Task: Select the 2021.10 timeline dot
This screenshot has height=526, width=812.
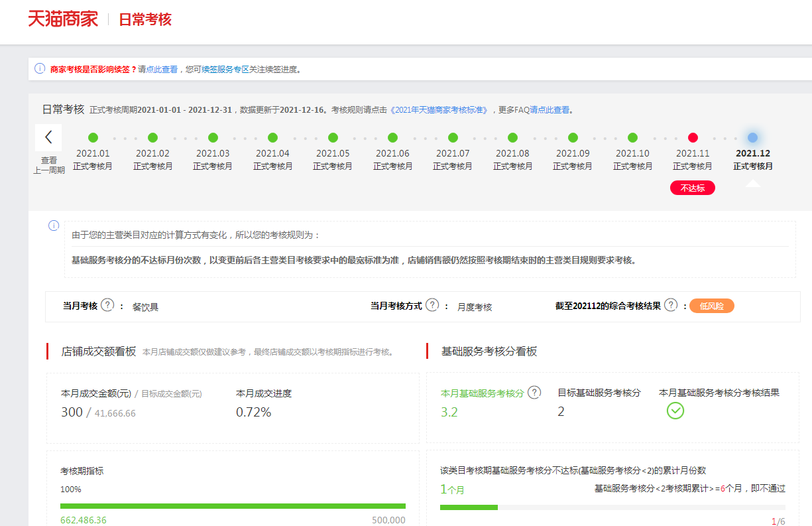Action: coord(633,137)
